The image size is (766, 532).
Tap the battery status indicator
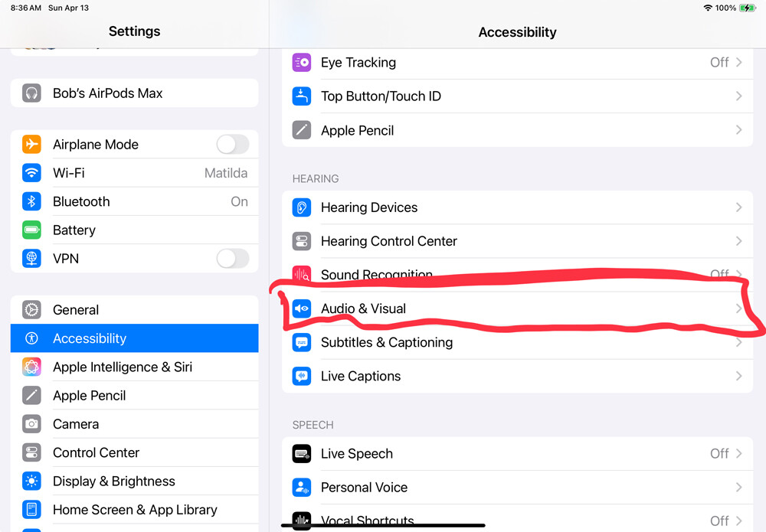pyautogui.click(x=747, y=8)
